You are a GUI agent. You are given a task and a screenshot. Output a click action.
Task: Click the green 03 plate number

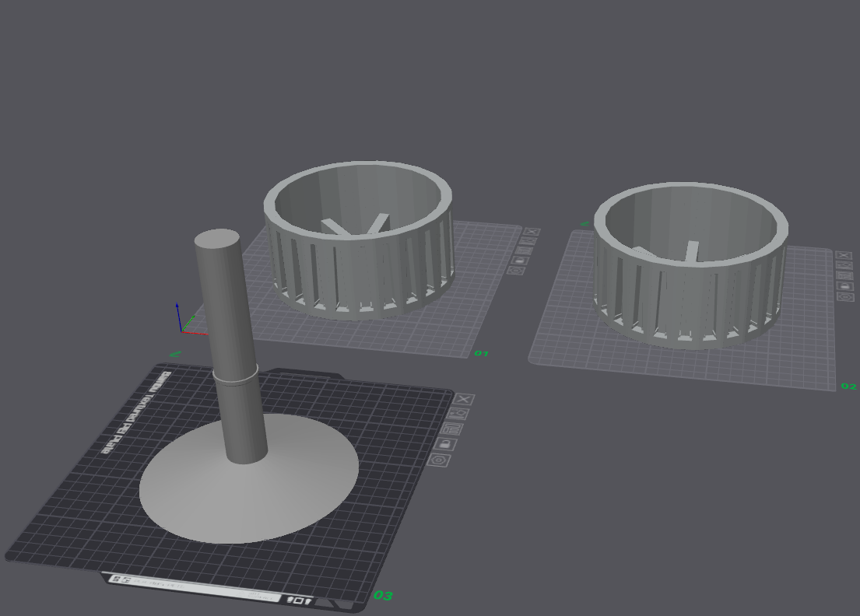384,596
